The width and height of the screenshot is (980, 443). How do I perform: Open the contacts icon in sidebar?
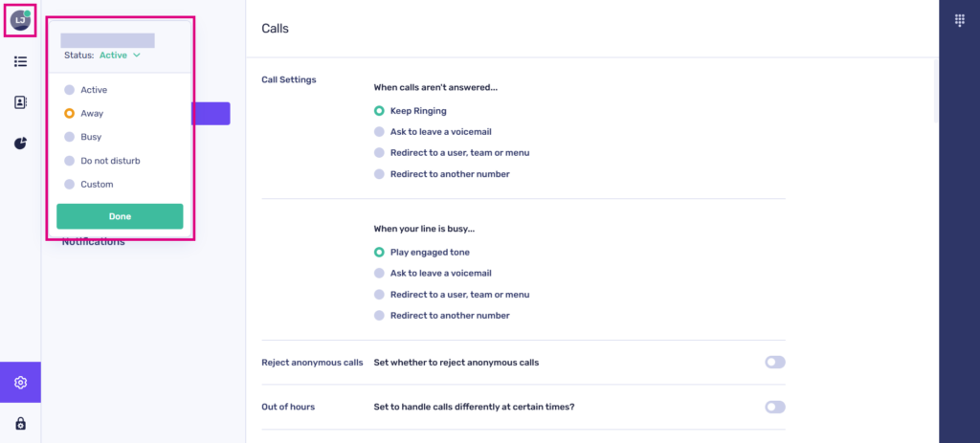(x=20, y=102)
